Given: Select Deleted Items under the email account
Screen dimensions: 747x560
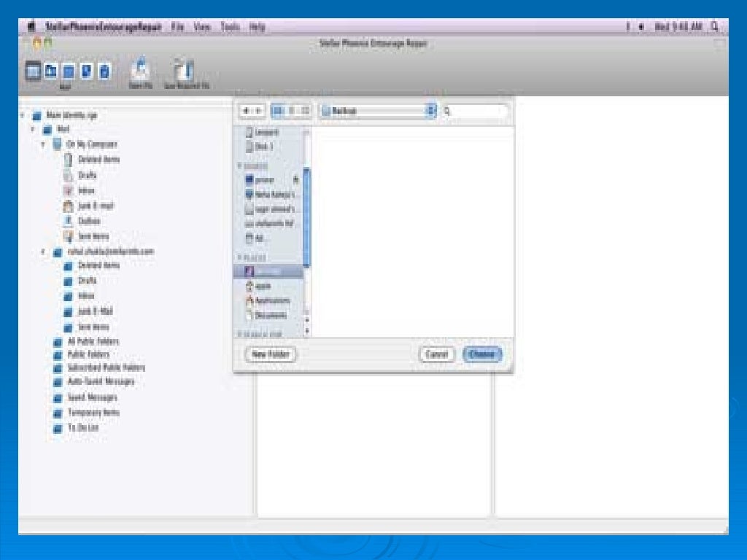Looking at the screenshot, I should (x=91, y=265).
